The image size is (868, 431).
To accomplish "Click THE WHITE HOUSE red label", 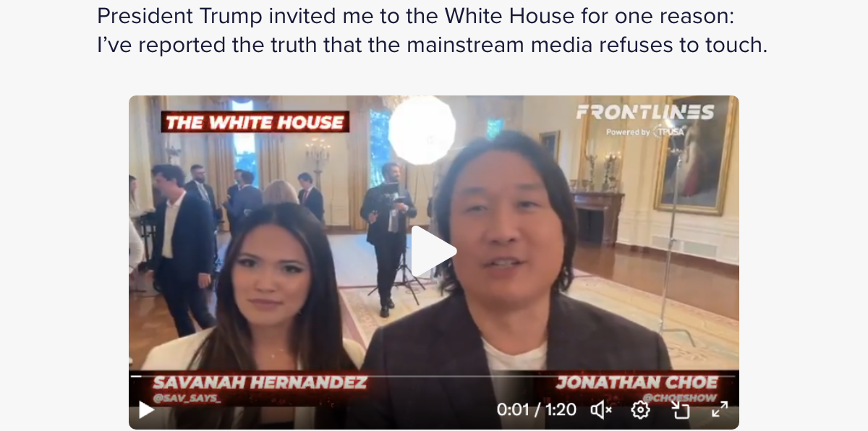I will pos(255,122).
